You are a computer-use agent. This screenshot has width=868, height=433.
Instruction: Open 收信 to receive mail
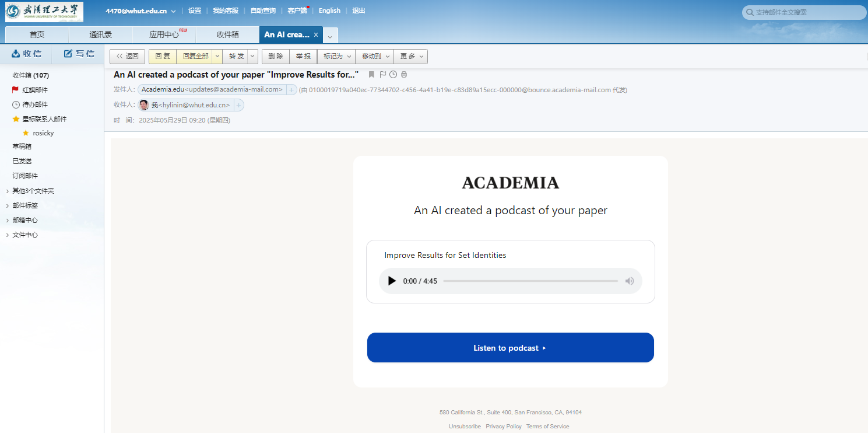click(26, 54)
